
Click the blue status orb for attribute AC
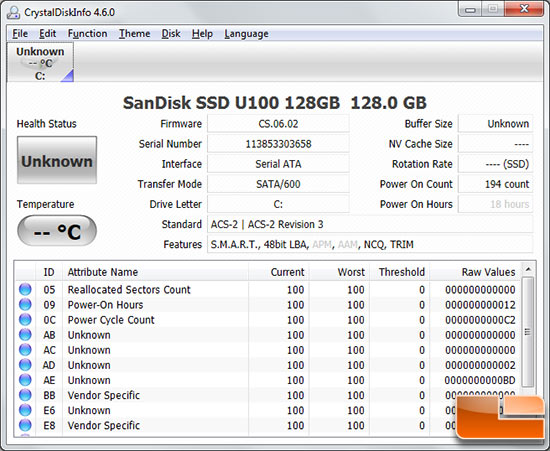pyautogui.click(x=25, y=350)
